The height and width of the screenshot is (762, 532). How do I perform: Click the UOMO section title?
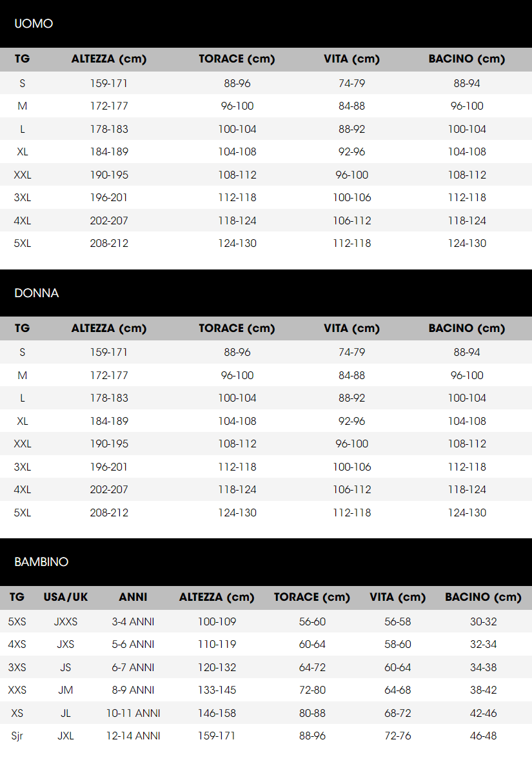34,24
